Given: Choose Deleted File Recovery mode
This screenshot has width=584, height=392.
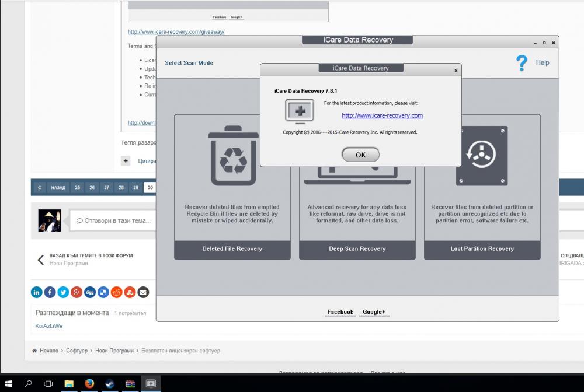Looking at the screenshot, I should coord(232,249).
